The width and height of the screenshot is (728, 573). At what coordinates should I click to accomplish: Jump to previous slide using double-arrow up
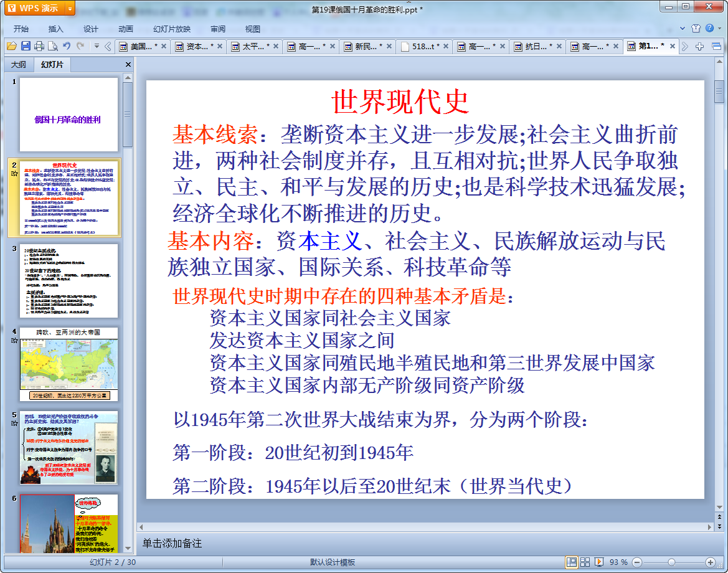click(x=720, y=516)
